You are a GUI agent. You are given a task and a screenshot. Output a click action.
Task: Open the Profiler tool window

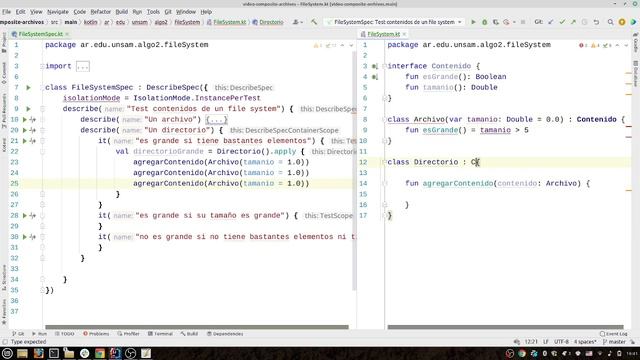point(129,334)
